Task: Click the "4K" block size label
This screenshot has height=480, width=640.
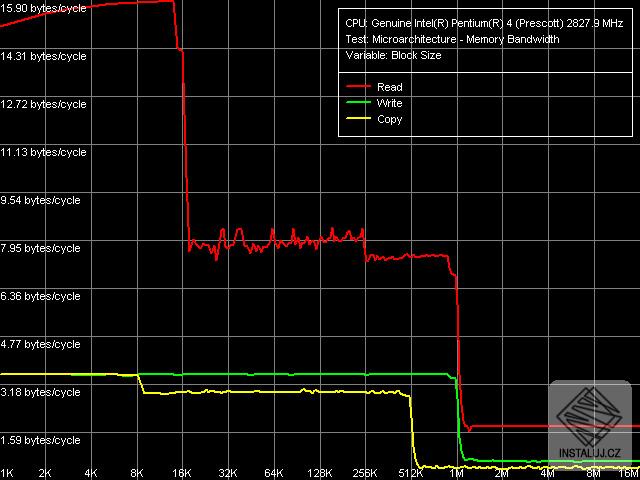Action: (x=91, y=474)
